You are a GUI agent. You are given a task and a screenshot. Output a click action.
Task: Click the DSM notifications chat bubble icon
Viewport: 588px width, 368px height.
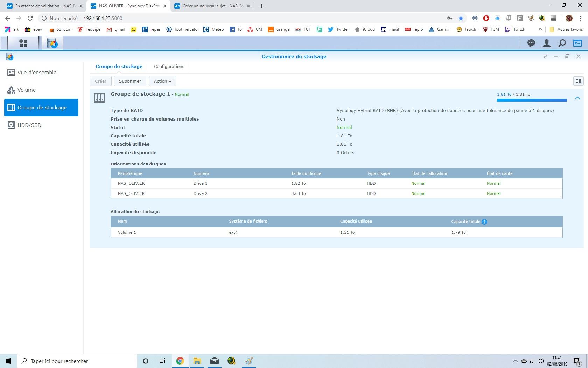coord(531,43)
